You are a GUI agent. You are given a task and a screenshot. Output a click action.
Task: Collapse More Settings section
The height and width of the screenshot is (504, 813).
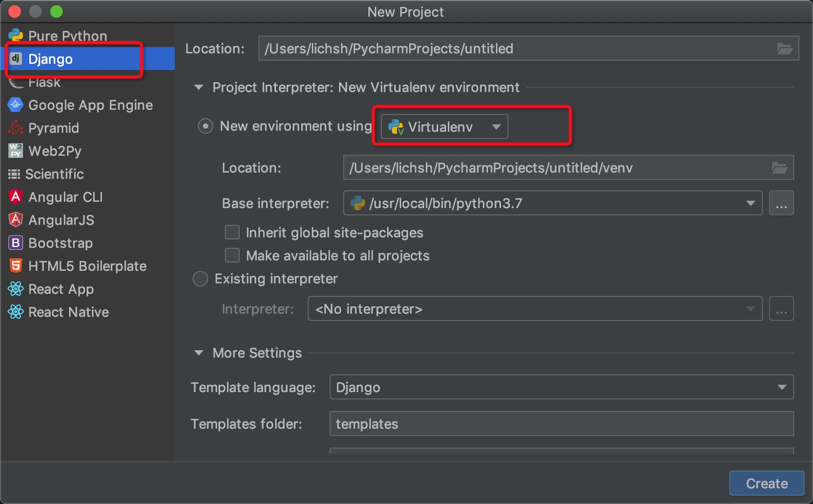pos(199,353)
